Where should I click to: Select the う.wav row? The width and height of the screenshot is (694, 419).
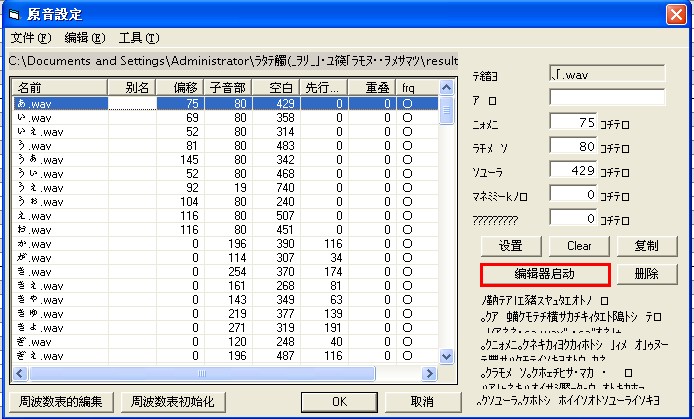coord(225,146)
